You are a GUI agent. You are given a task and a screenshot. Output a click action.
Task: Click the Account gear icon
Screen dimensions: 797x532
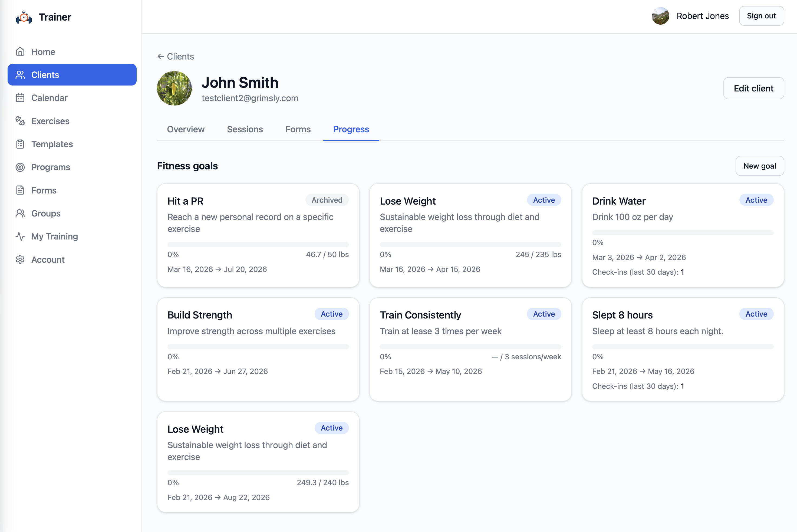point(20,259)
